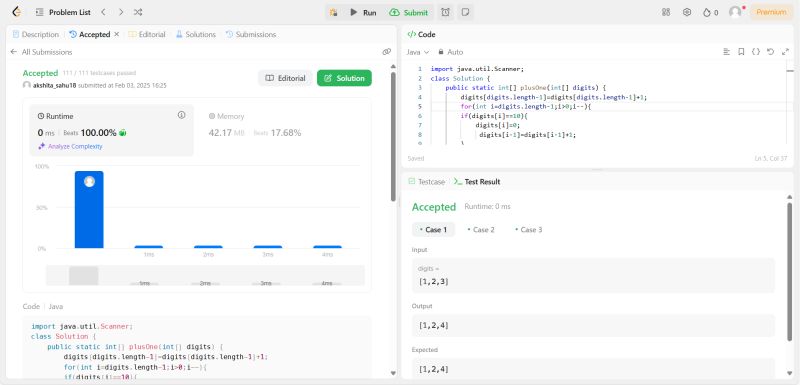This screenshot has height=385, width=800.
Task: Click the 17.68% memory beats value
Action: point(286,133)
